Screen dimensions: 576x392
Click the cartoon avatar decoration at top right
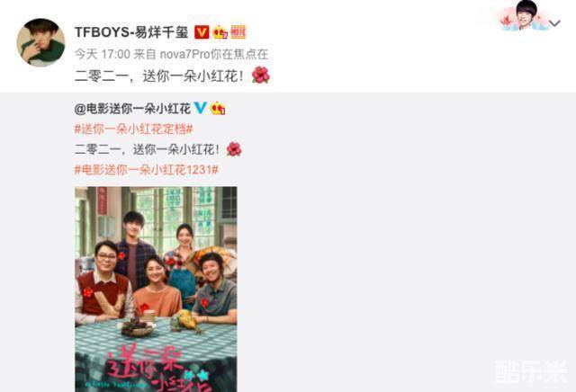pyautogui.click(x=524, y=15)
